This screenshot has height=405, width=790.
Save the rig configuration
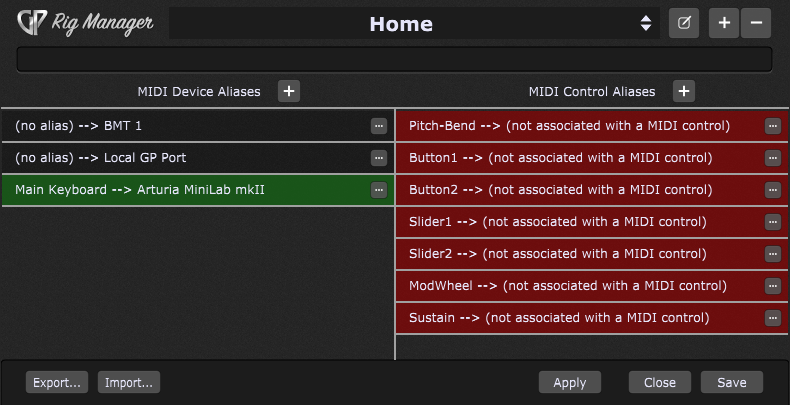(732, 382)
